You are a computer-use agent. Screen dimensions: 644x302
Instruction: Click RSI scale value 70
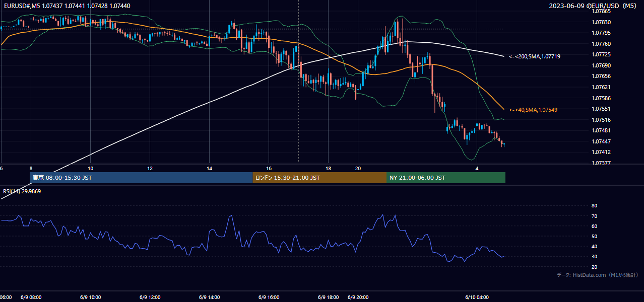click(594, 216)
